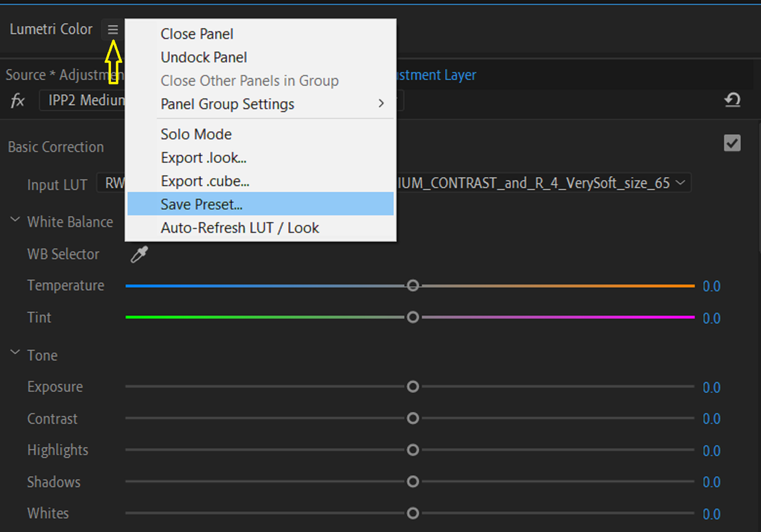Click the Exposure slider handle
The width and height of the screenshot is (761, 532).
pyautogui.click(x=413, y=386)
